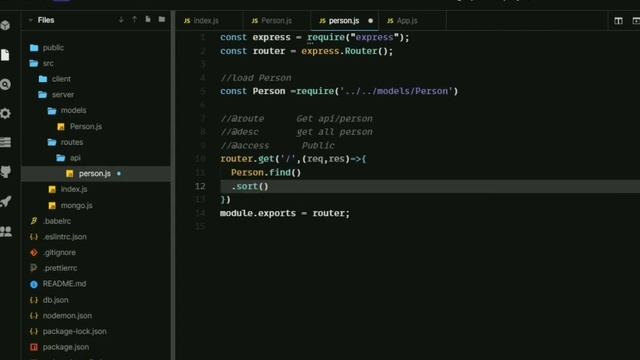Click the preview window icon at top right
Viewport: 640px width, 360px height.
636,20
